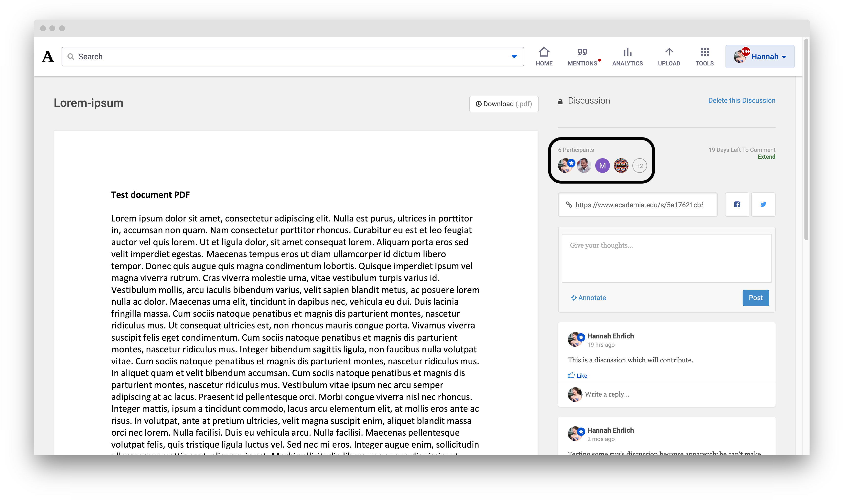Open Hannah Ehrlich's avatar on 2 mos ago comment
844x504 pixels.
[575, 434]
